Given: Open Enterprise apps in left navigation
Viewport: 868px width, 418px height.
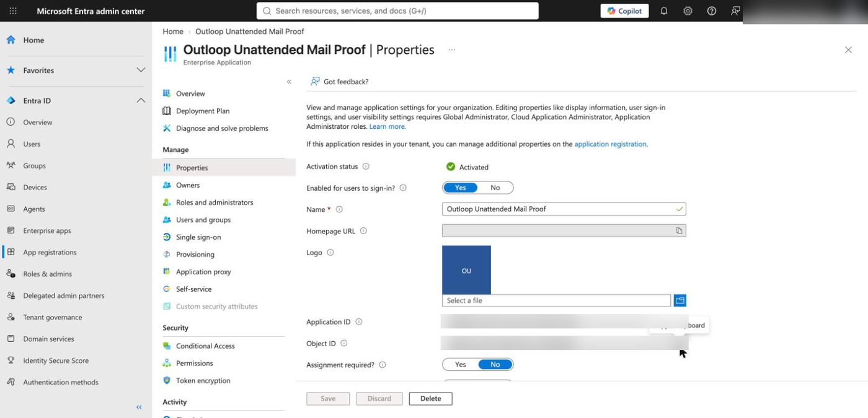Looking at the screenshot, I should coord(47,231).
